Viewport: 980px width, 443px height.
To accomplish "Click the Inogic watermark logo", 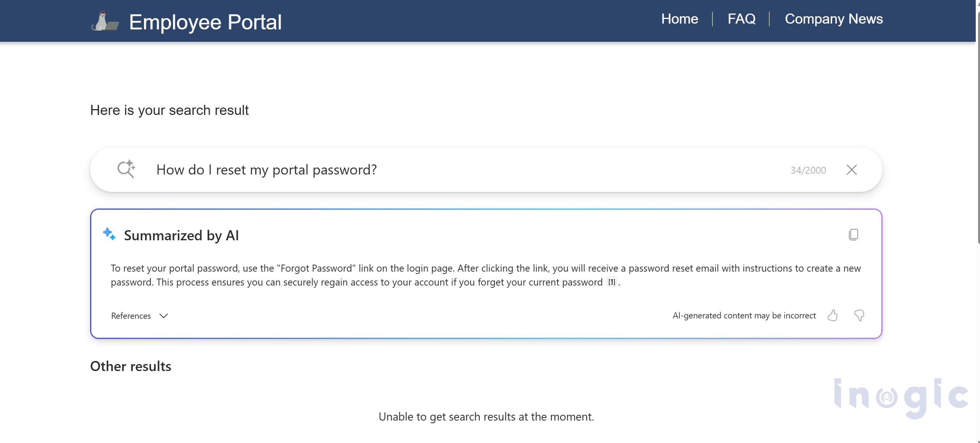I will point(901,398).
